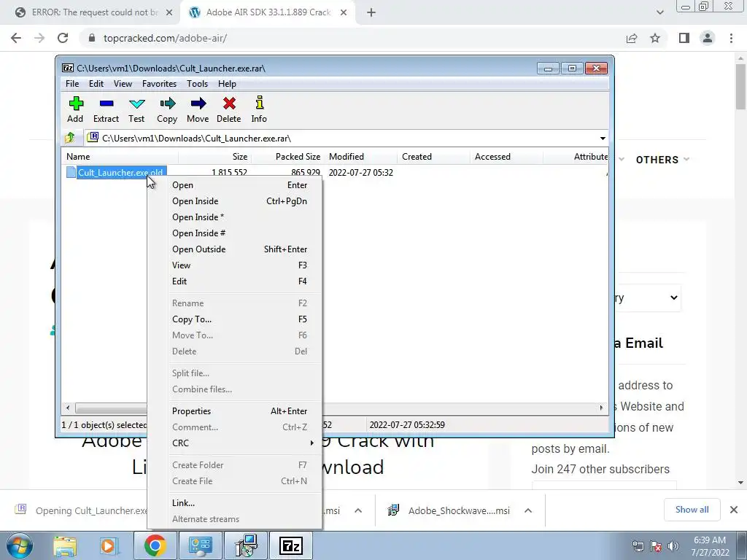Click the Move toolbar icon

pos(198,109)
